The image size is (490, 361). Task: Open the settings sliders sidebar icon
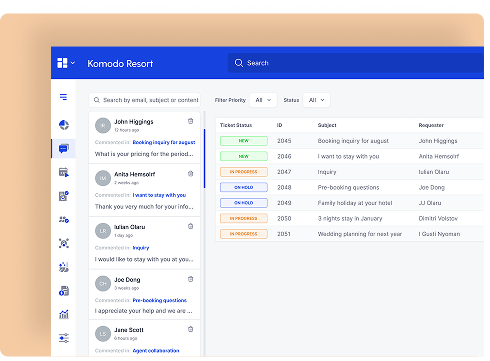click(x=64, y=338)
